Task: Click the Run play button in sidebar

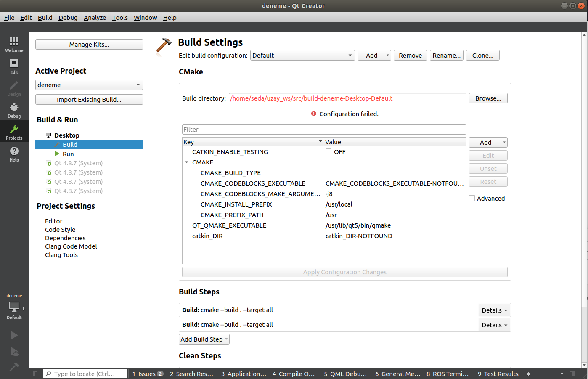Action: (14, 335)
